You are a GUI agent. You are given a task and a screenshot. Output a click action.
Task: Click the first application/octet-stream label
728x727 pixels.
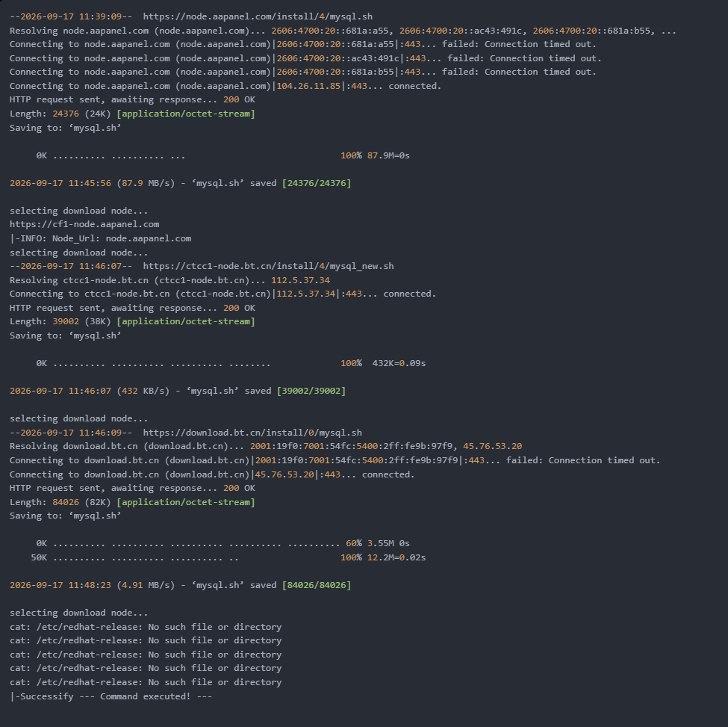[186, 114]
